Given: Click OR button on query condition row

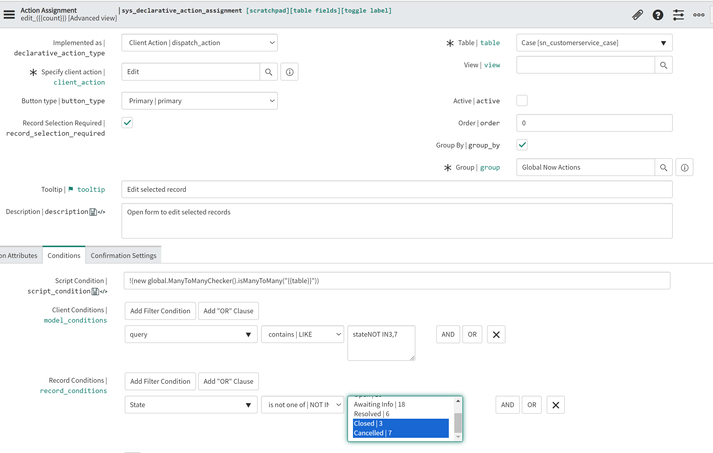Looking at the screenshot, I should point(472,334).
